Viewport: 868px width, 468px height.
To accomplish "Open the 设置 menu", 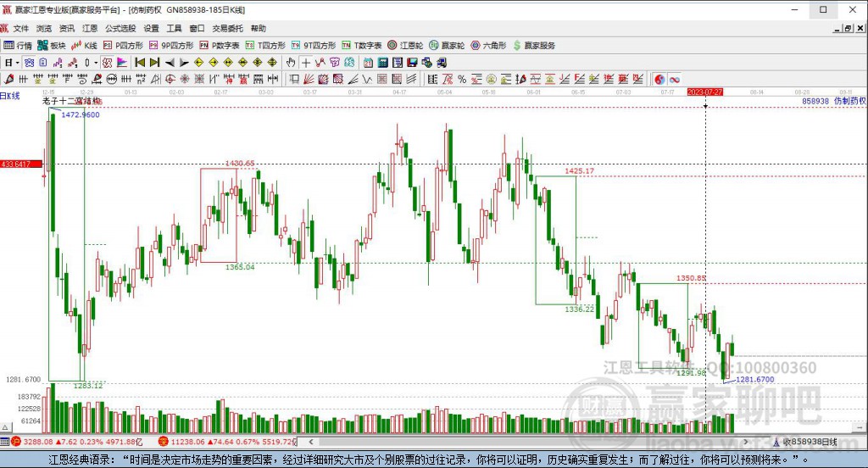I will click(151, 28).
